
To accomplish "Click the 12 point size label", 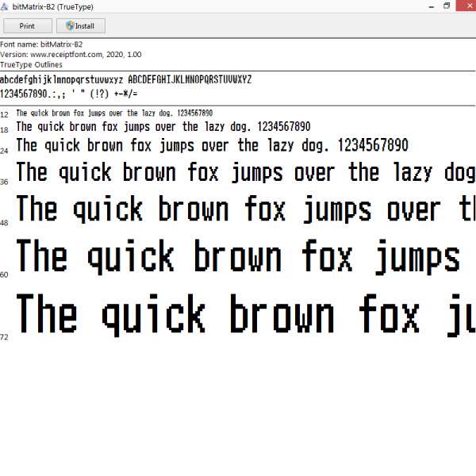I will 5,115.
